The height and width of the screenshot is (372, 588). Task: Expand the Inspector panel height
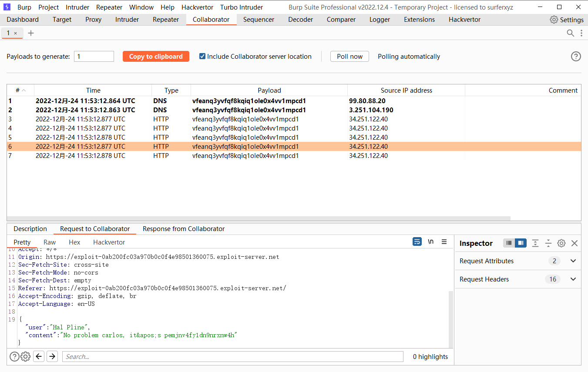click(x=535, y=243)
